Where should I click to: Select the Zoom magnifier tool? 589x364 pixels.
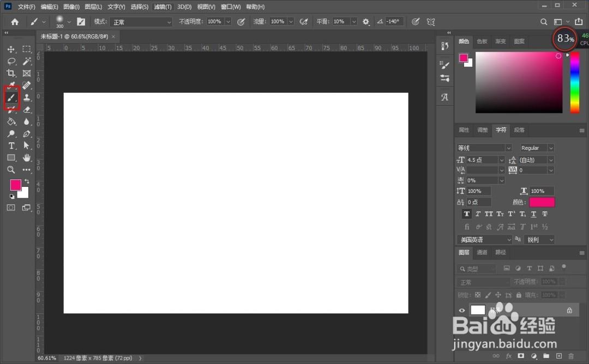[x=11, y=169]
